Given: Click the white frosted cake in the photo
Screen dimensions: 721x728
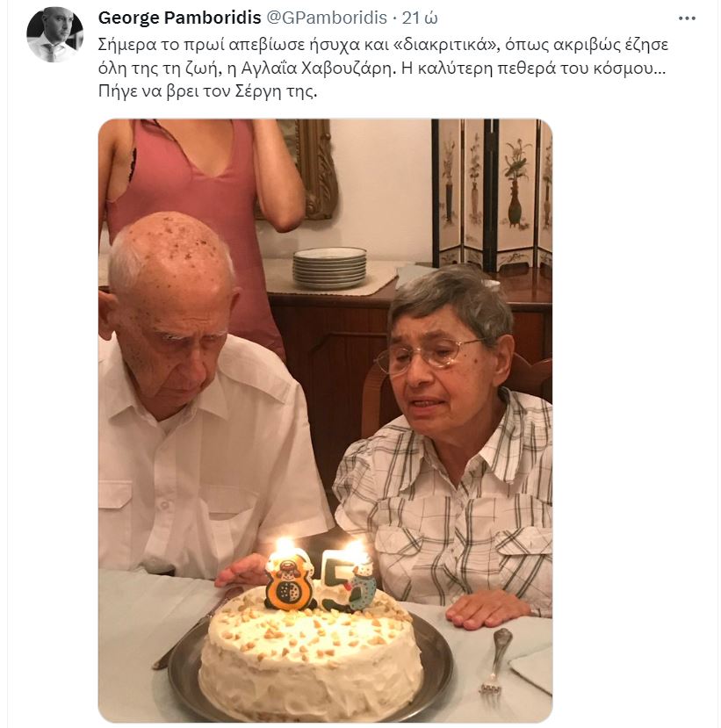Looking at the screenshot, I should click(x=310, y=652).
